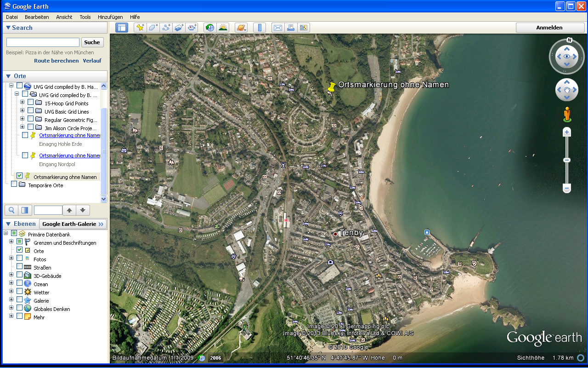Click the zoom slider handle
The width and height of the screenshot is (588, 368).
pos(567,160)
